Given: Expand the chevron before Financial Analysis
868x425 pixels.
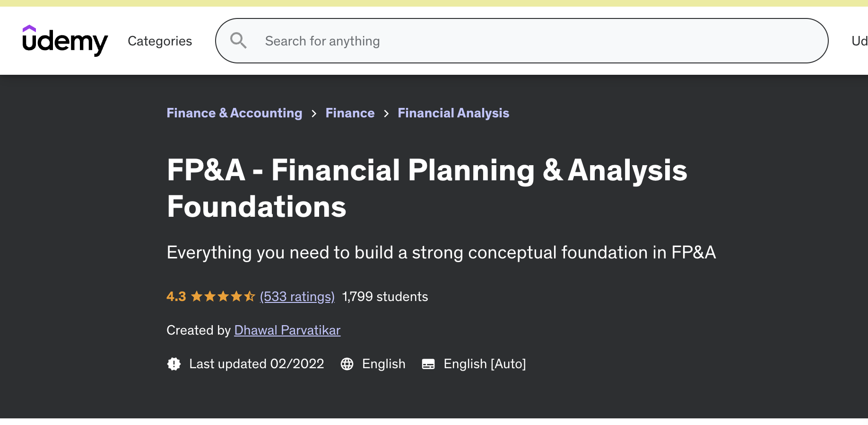Looking at the screenshot, I should point(386,114).
